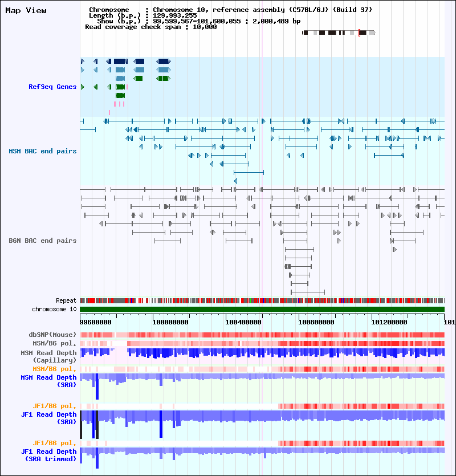
Task: Open the RefSeq Genes track label
Action: click(x=52, y=87)
